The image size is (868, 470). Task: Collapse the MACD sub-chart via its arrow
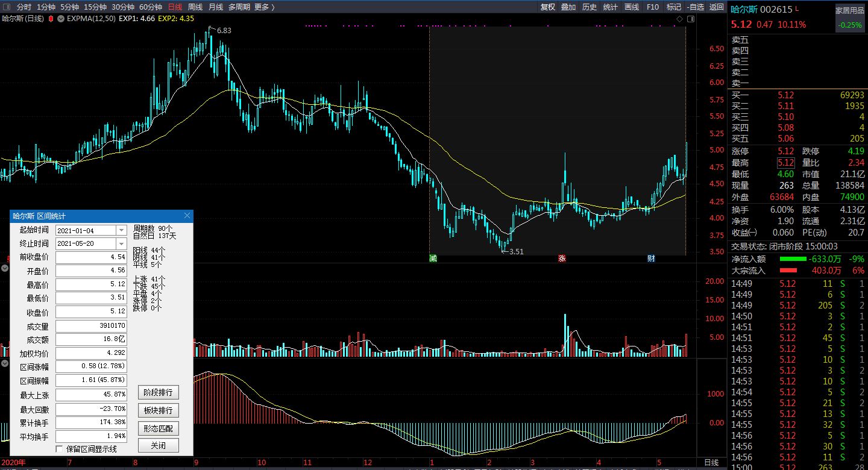tap(5, 363)
